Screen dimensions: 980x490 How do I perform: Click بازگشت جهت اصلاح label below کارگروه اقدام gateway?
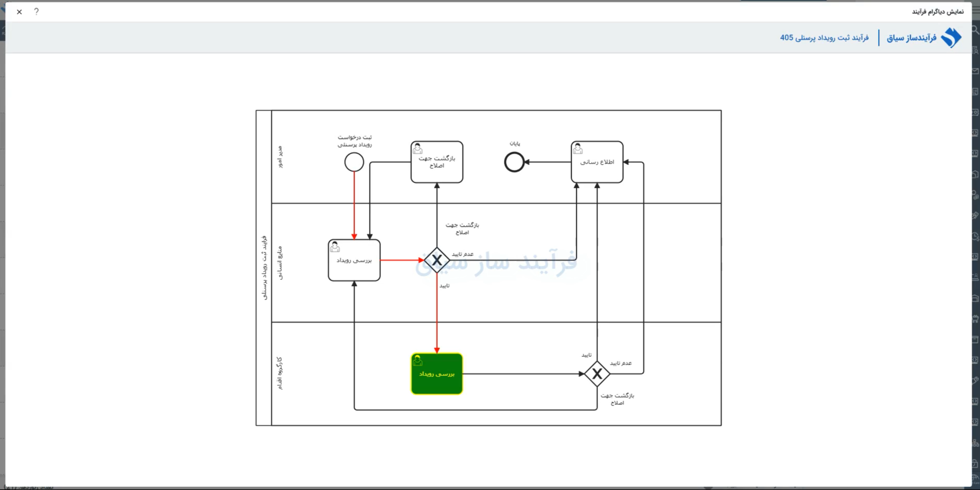[618, 400]
